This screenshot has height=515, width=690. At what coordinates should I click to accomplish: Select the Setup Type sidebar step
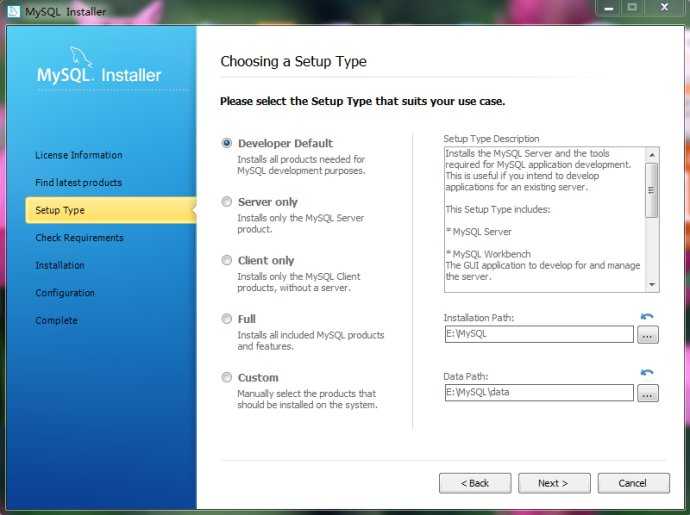click(110, 210)
